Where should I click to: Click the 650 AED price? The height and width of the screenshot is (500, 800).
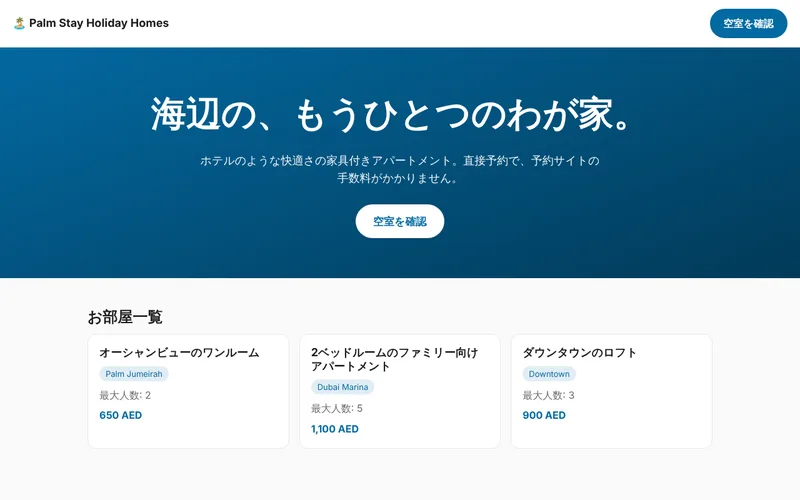(121, 415)
